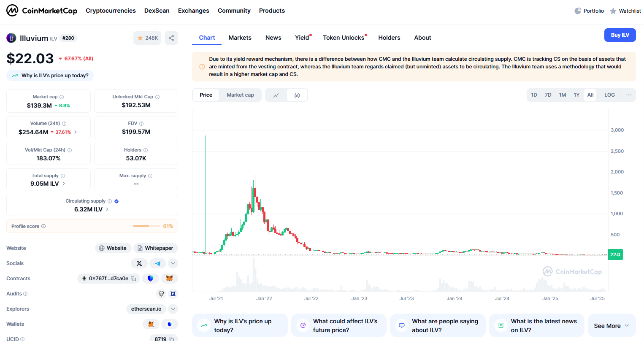644x341 pixels.
Task: Click the shield wallet icon in Wallets
Action: pyautogui.click(x=170, y=324)
